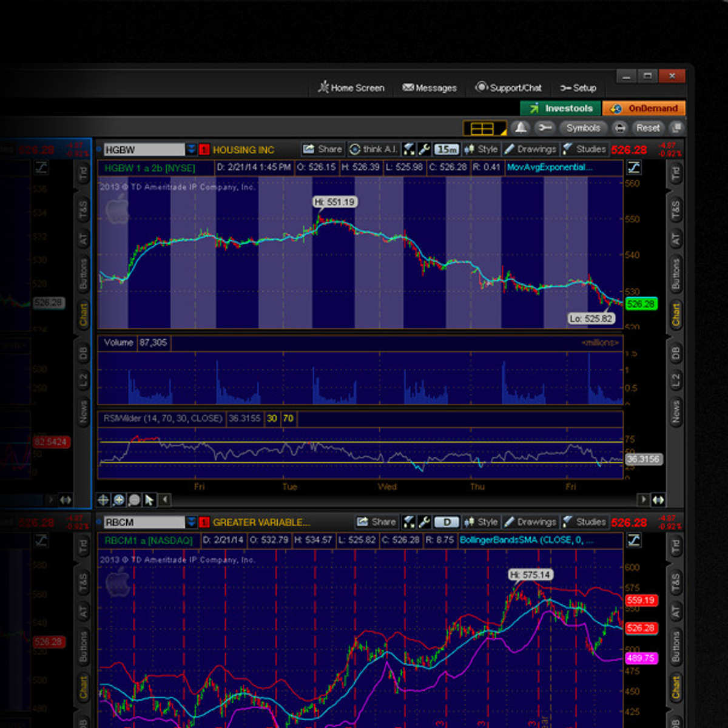Click the quick study flask icon on RBCM chart
Screen dimensions: 728x728
point(409,522)
